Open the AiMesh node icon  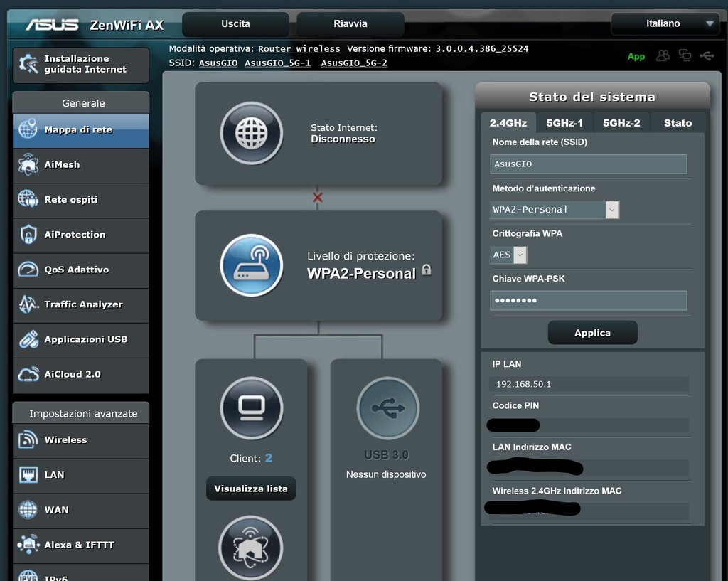click(251, 548)
